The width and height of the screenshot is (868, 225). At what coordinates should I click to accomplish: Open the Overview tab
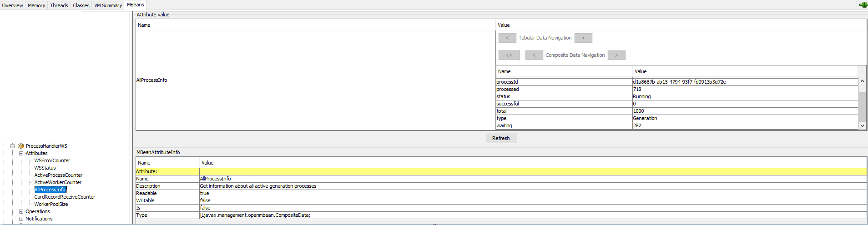pos(12,5)
